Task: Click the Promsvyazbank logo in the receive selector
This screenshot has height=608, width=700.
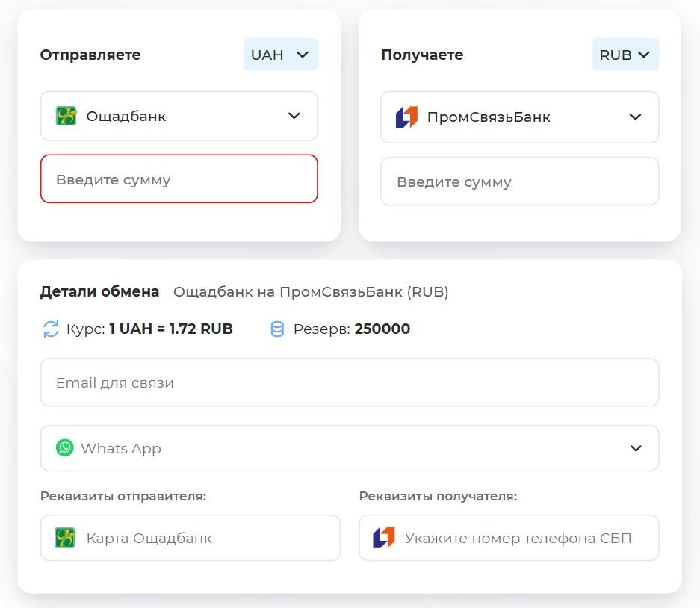Action: pyautogui.click(x=407, y=117)
